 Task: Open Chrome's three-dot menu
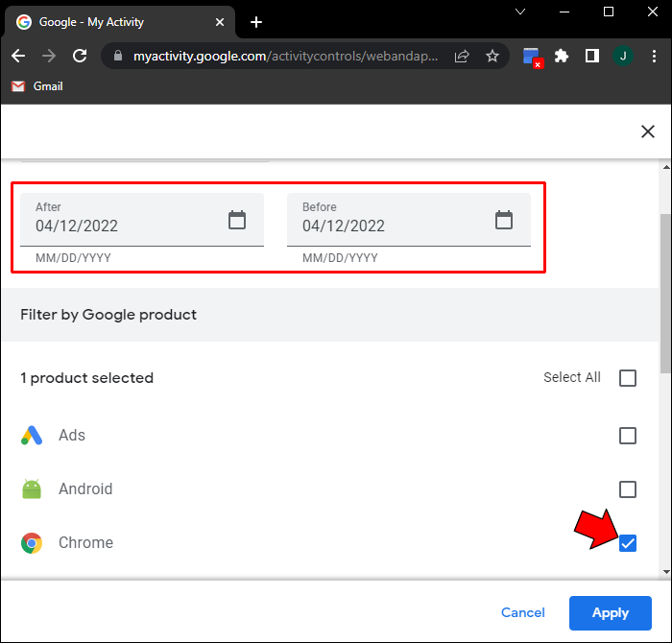[x=653, y=57]
